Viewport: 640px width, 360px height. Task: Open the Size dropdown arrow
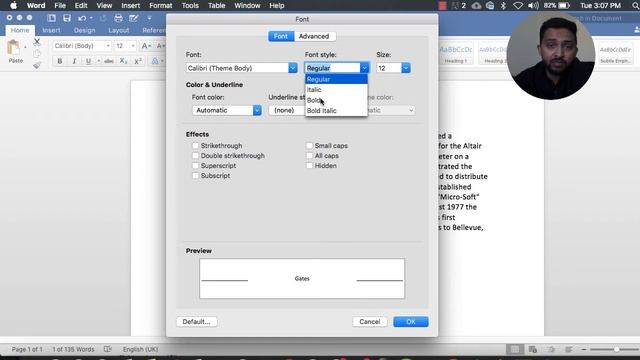406,68
